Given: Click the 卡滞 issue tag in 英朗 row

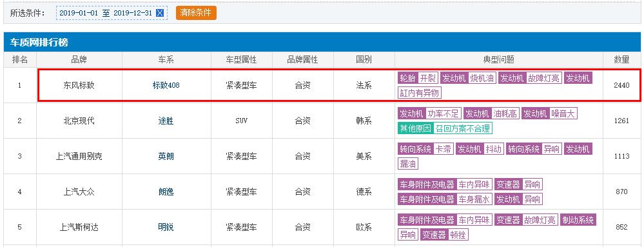Looking at the screenshot, I should point(443,149).
